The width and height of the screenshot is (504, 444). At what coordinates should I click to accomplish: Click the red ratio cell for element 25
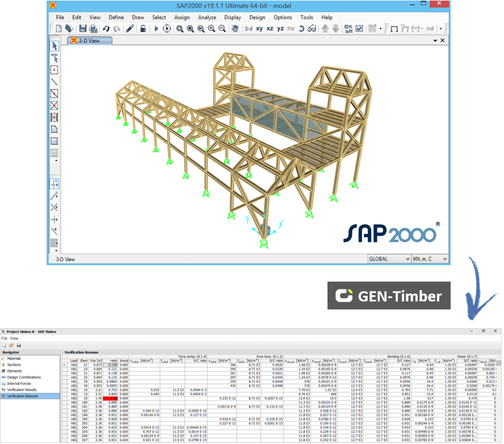pos(110,399)
